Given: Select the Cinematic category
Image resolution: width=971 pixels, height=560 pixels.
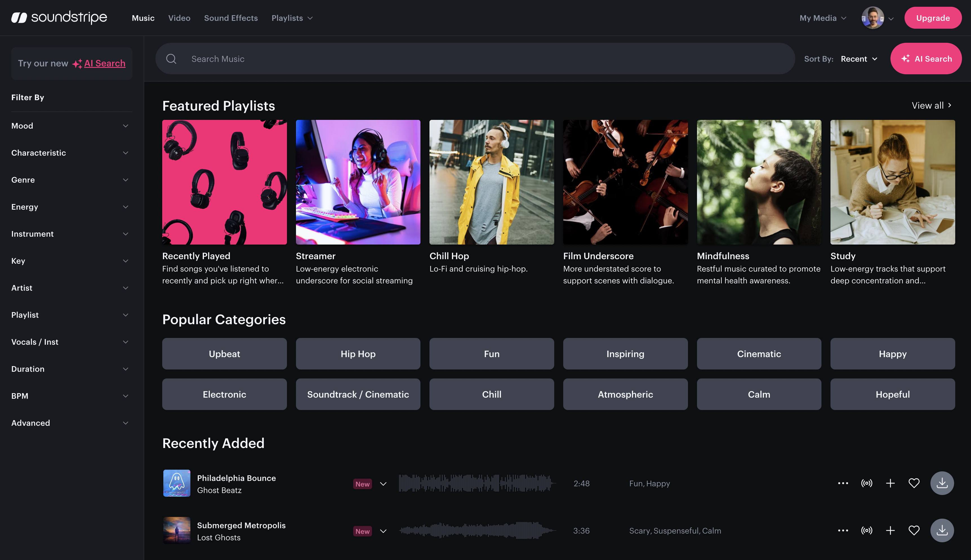Looking at the screenshot, I should [759, 354].
